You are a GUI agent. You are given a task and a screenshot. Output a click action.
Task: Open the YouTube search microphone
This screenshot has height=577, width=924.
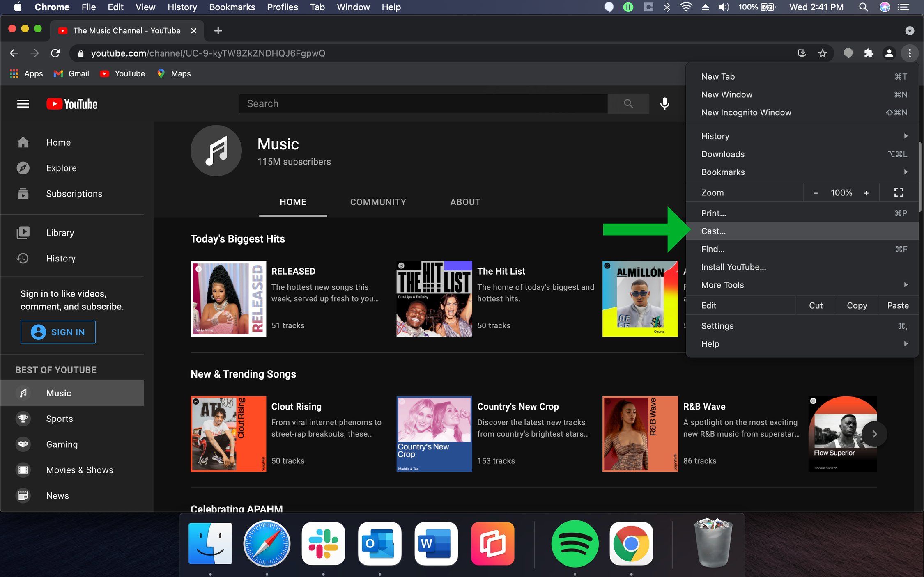click(x=664, y=103)
